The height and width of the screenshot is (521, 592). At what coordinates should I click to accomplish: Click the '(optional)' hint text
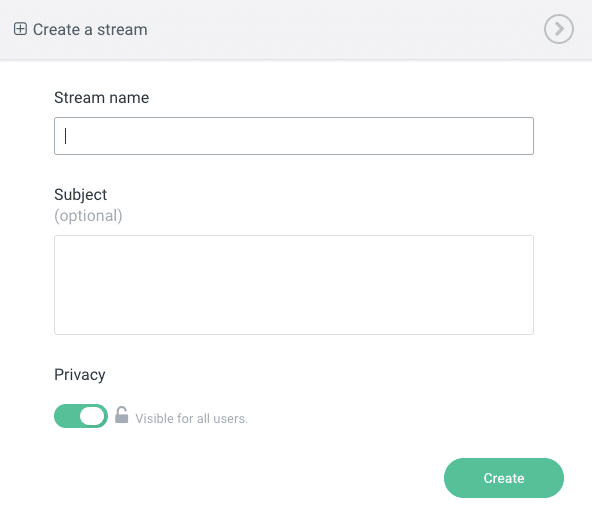[x=88, y=216]
